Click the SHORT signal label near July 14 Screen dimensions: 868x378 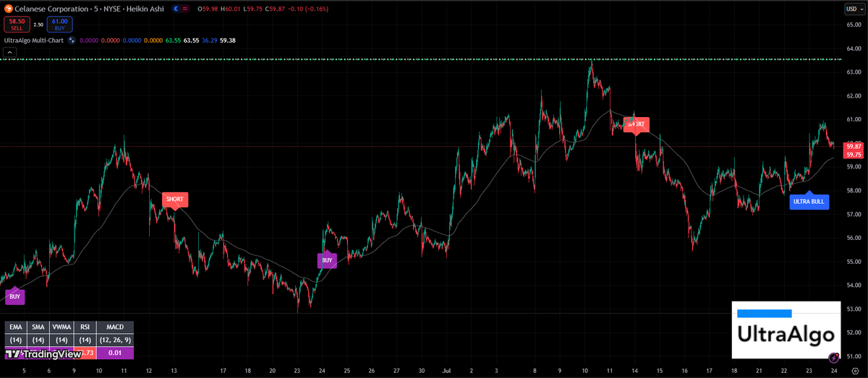[x=636, y=124]
